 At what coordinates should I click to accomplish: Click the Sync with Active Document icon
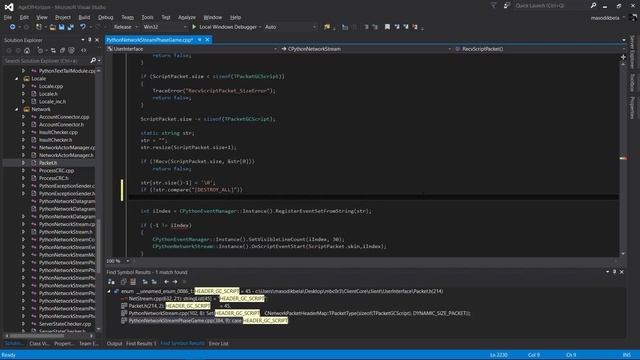pos(53,51)
